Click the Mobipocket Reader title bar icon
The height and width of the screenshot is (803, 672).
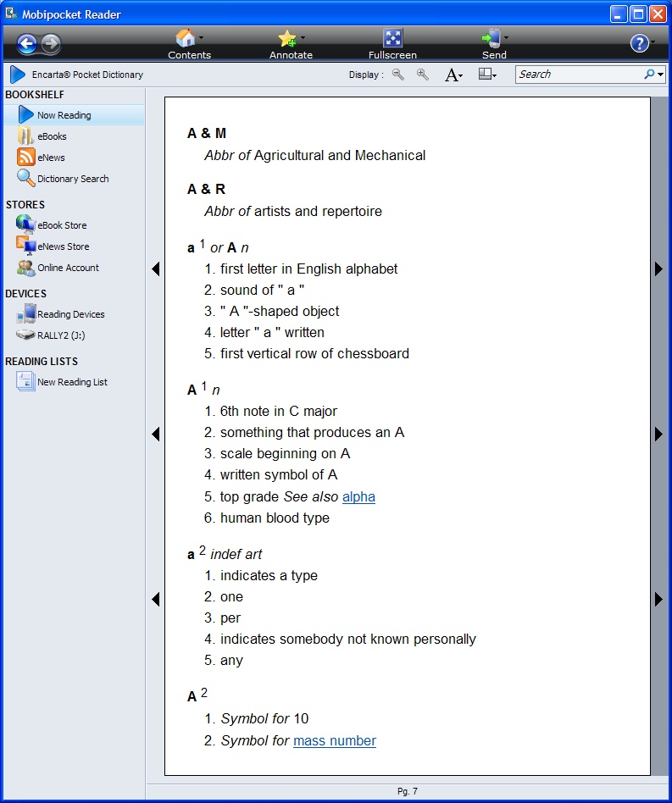[11, 13]
